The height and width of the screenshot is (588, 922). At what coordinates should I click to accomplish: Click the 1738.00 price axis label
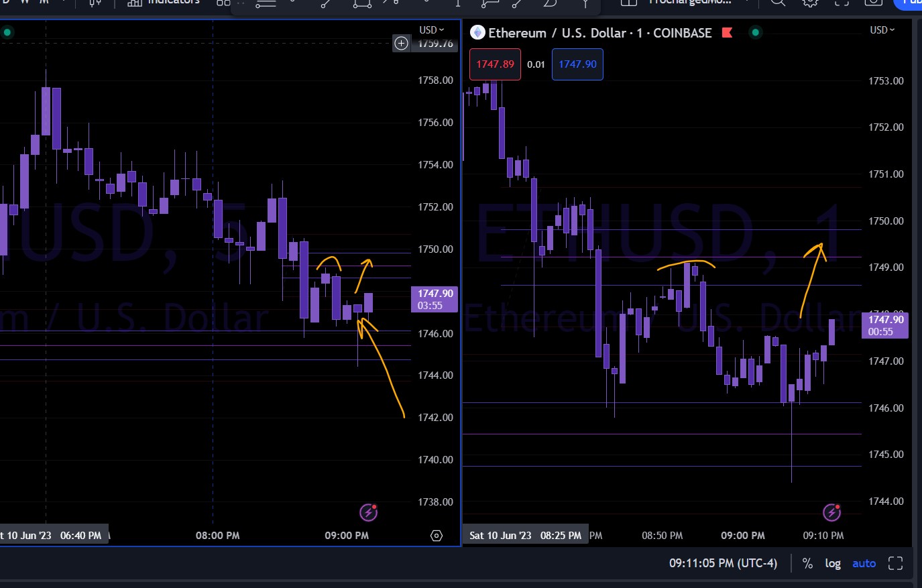click(436, 502)
